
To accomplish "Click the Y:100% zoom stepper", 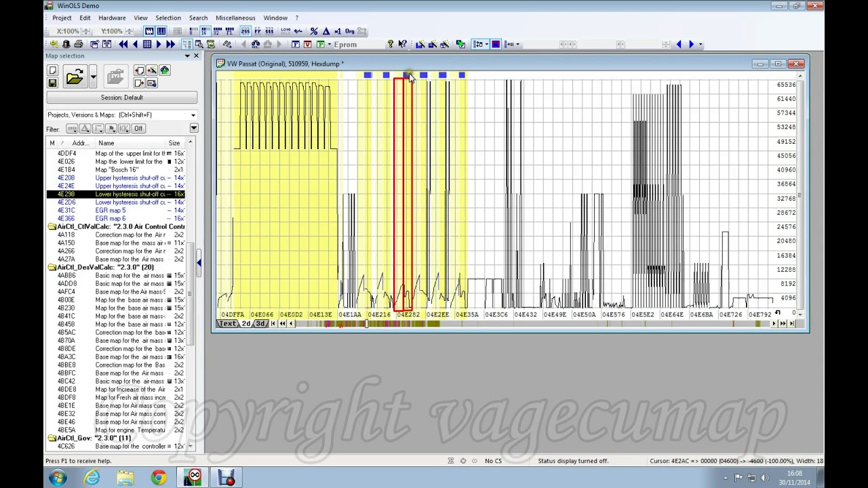I will tap(130, 31).
